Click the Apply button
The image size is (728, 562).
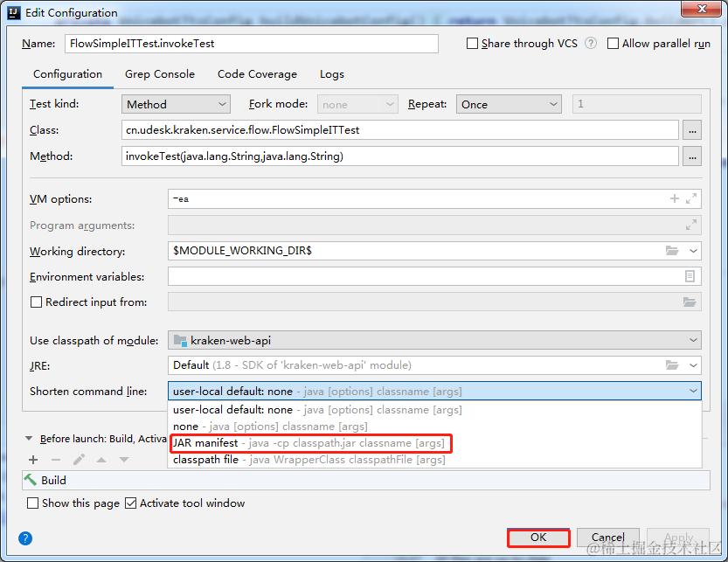click(678, 538)
